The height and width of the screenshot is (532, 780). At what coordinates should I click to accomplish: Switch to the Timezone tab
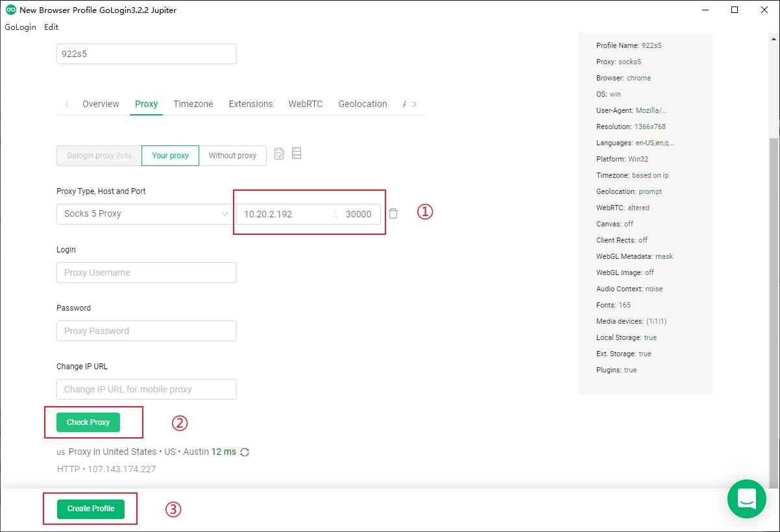coord(193,104)
